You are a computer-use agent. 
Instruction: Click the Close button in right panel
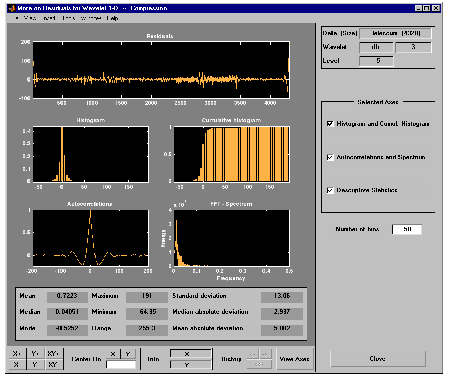point(378,359)
